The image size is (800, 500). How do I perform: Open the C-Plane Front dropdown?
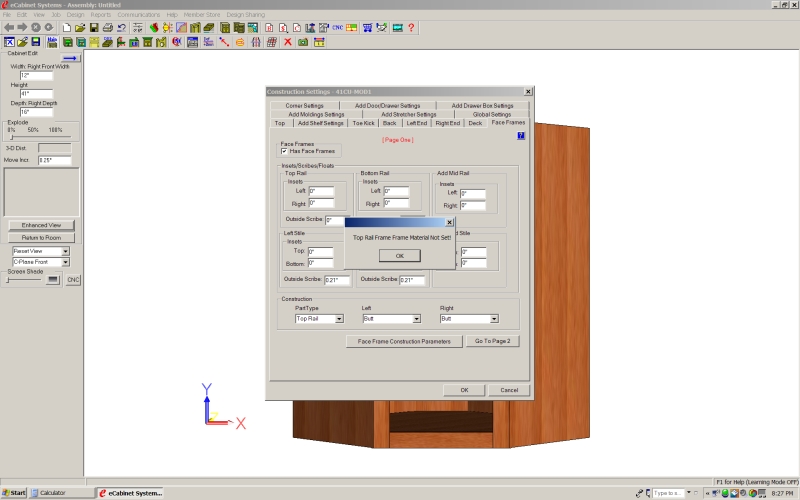coord(65,262)
